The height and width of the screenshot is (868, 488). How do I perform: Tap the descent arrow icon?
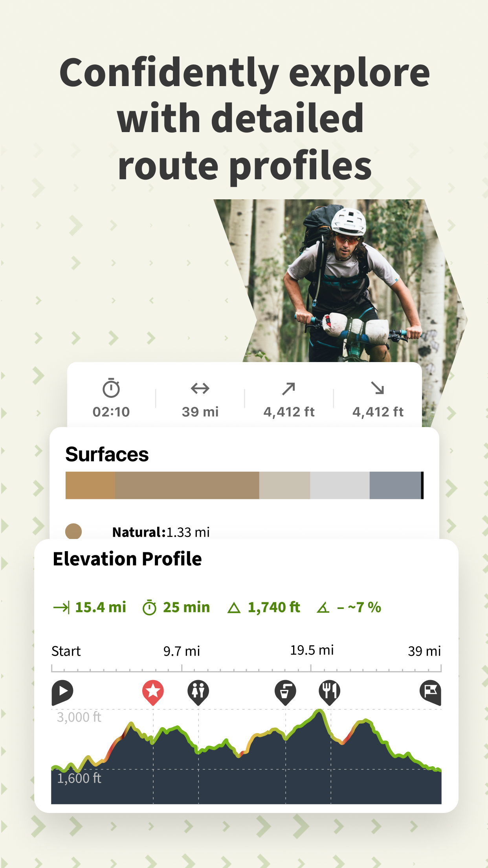[378, 388]
